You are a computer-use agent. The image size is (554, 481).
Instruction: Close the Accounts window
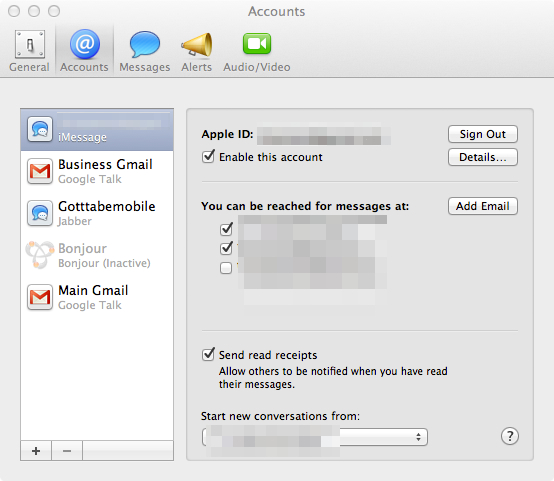pos(14,11)
